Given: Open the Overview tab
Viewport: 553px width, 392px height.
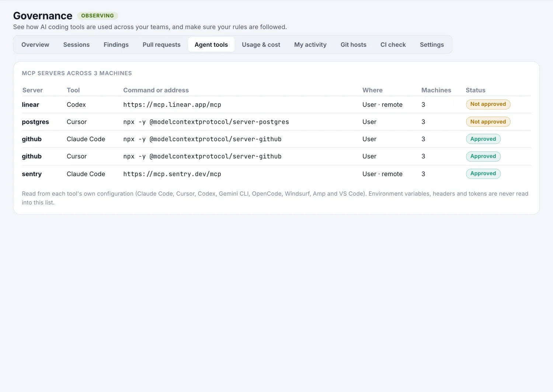Looking at the screenshot, I should (x=35, y=45).
